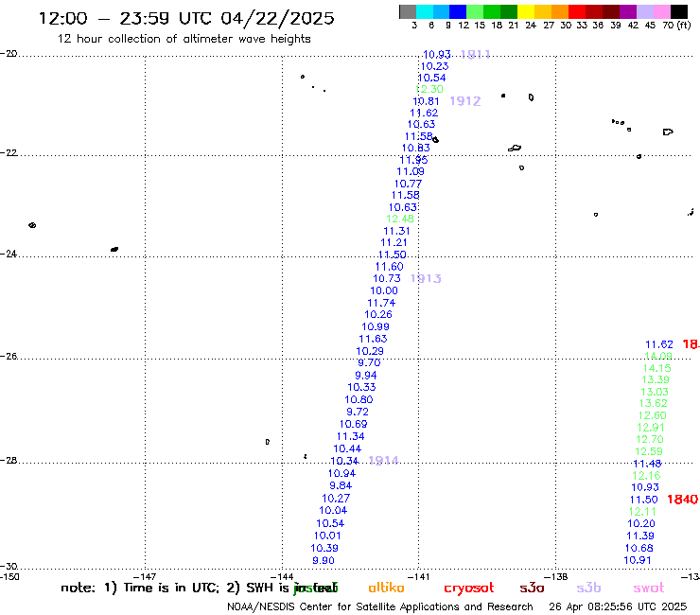Click the wave height value '10.81'
Viewport: 700px width, 615px height.
tap(426, 101)
